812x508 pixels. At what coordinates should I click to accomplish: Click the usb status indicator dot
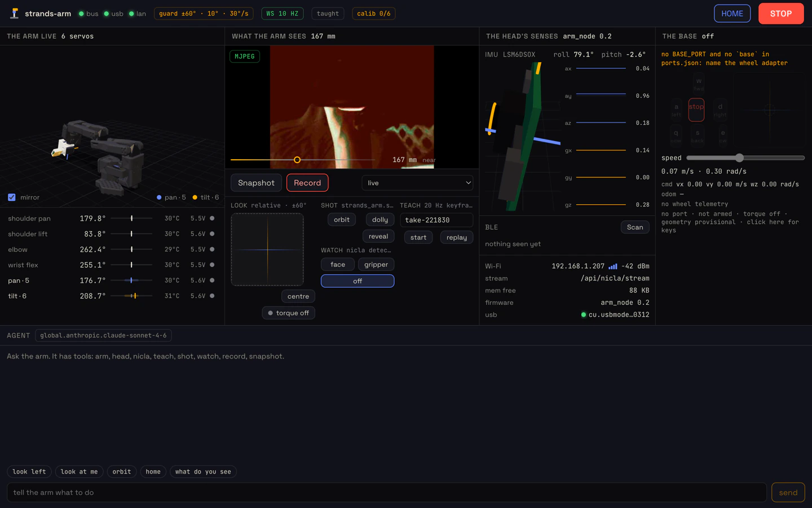[106, 14]
